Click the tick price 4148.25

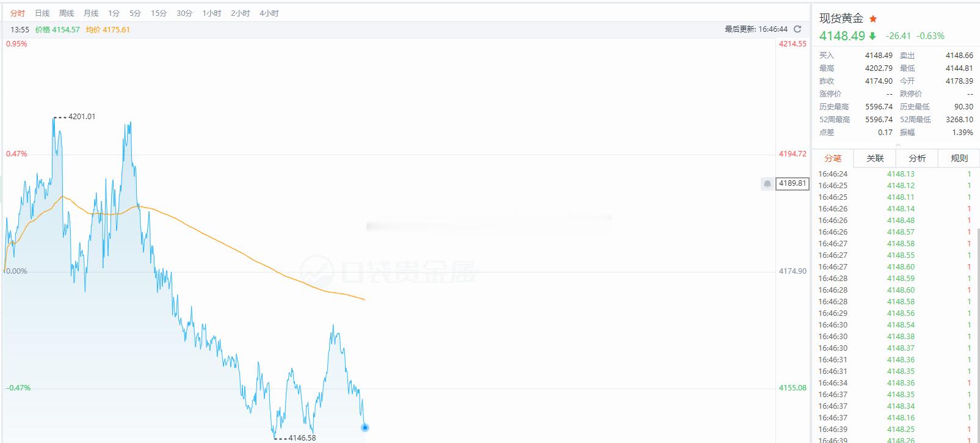coord(901,430)
